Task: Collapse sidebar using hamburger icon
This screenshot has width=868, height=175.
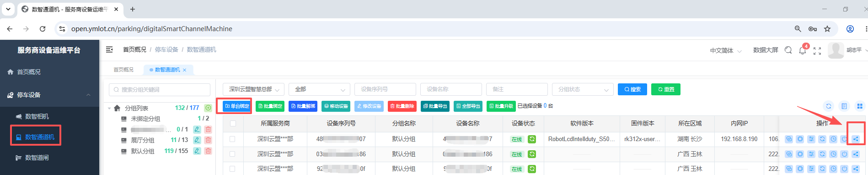Action: coord(109,49)
